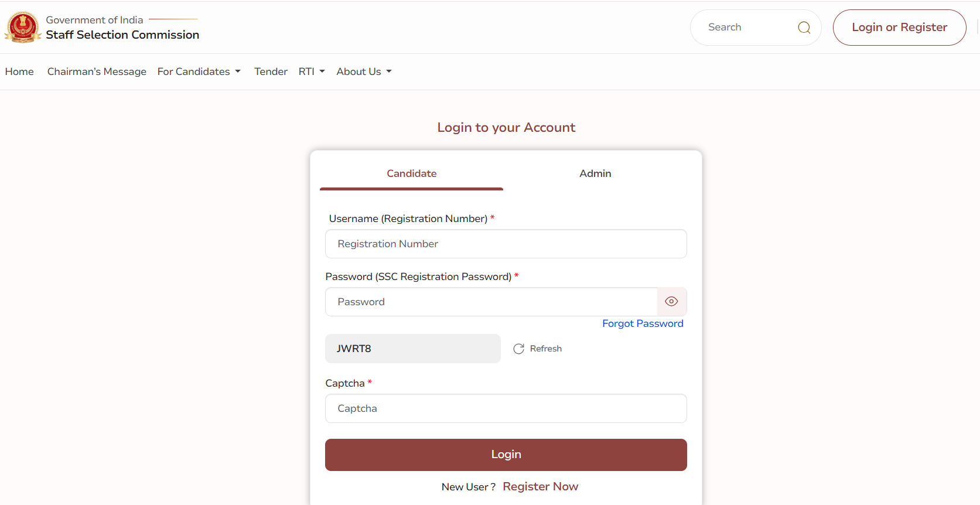Click the captcha refresh arrow icon

point(519,349)
